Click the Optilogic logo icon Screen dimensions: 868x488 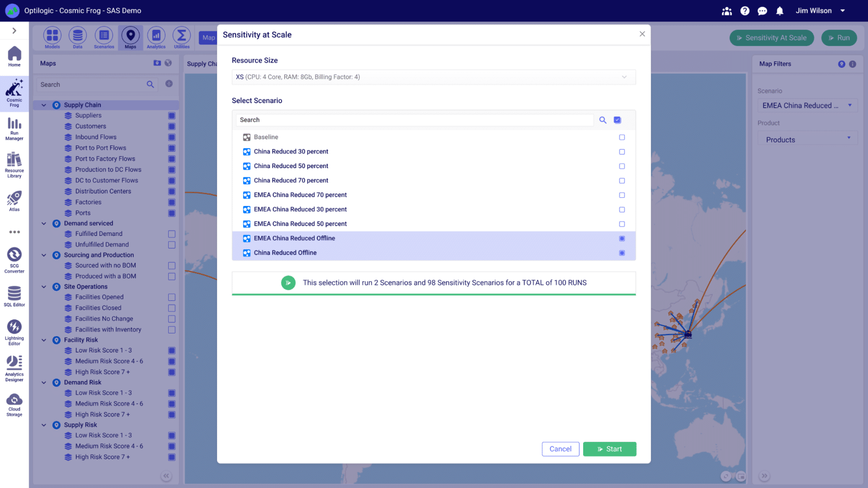tap(12, 11)
